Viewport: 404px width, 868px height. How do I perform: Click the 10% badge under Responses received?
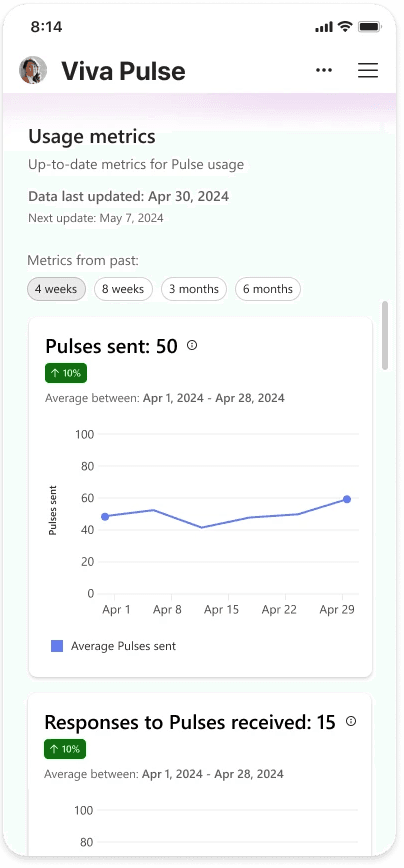pos(65,750)
